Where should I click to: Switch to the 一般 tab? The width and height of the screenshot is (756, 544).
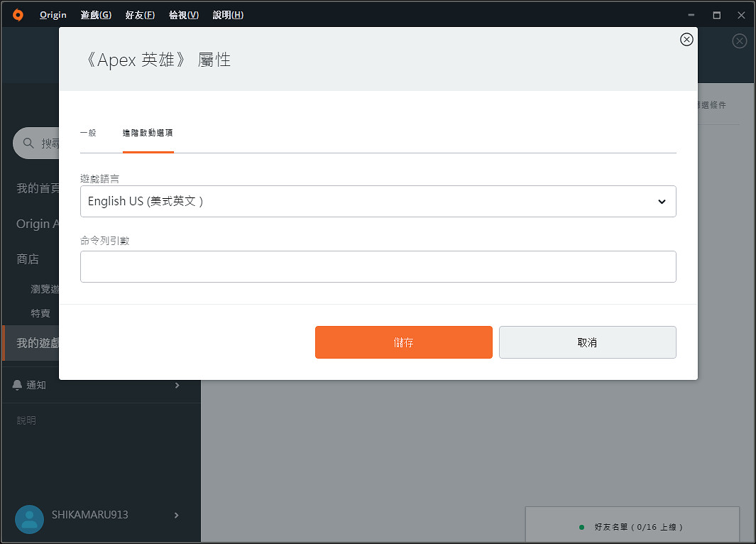[88, 133]
